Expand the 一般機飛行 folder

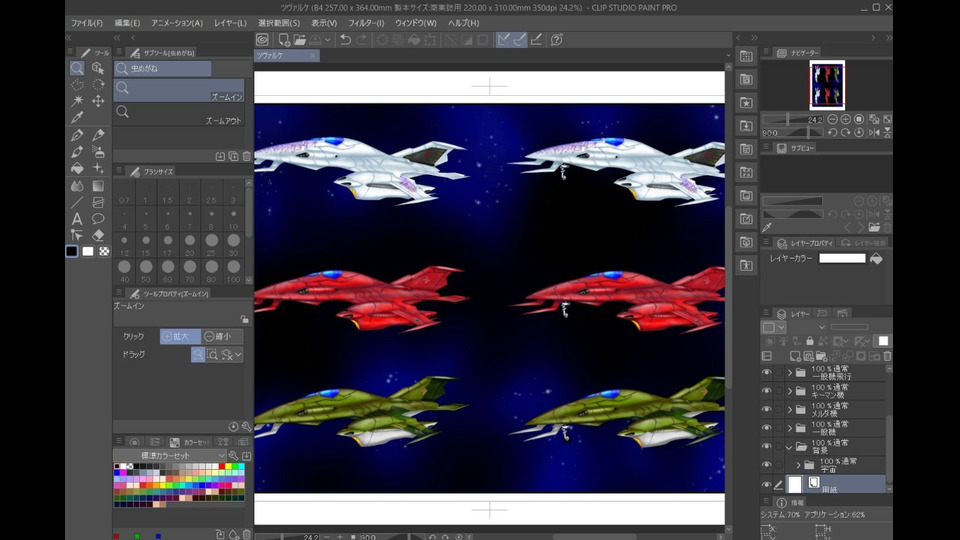pos(790,372)
